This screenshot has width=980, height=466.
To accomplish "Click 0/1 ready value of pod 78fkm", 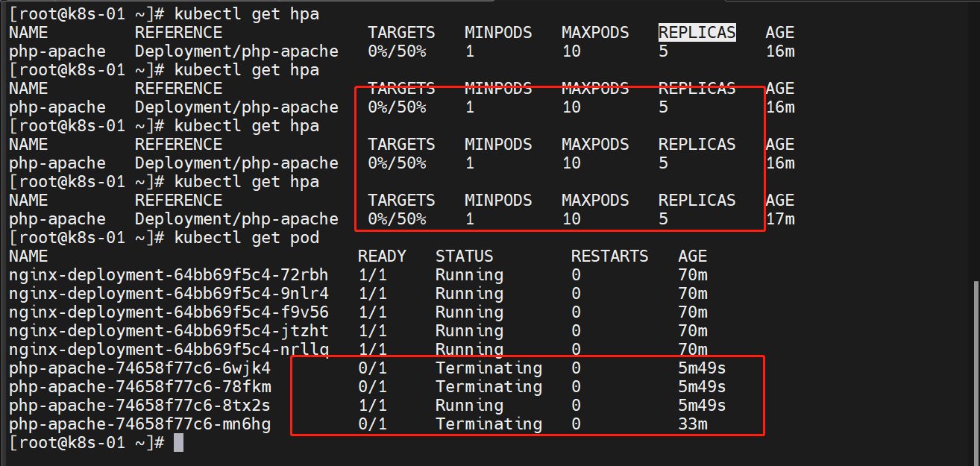I will coord(373,387).
